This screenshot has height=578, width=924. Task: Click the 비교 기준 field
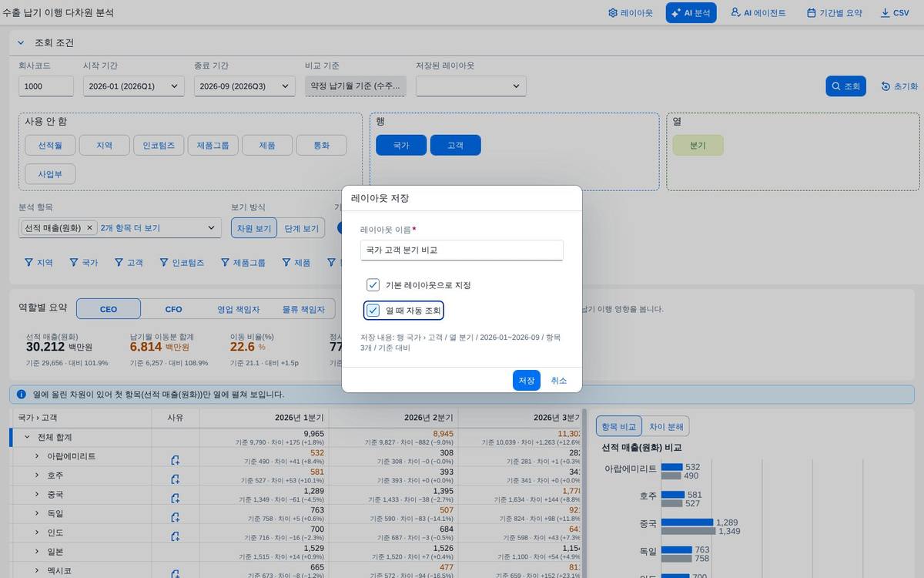coord(356,86)
